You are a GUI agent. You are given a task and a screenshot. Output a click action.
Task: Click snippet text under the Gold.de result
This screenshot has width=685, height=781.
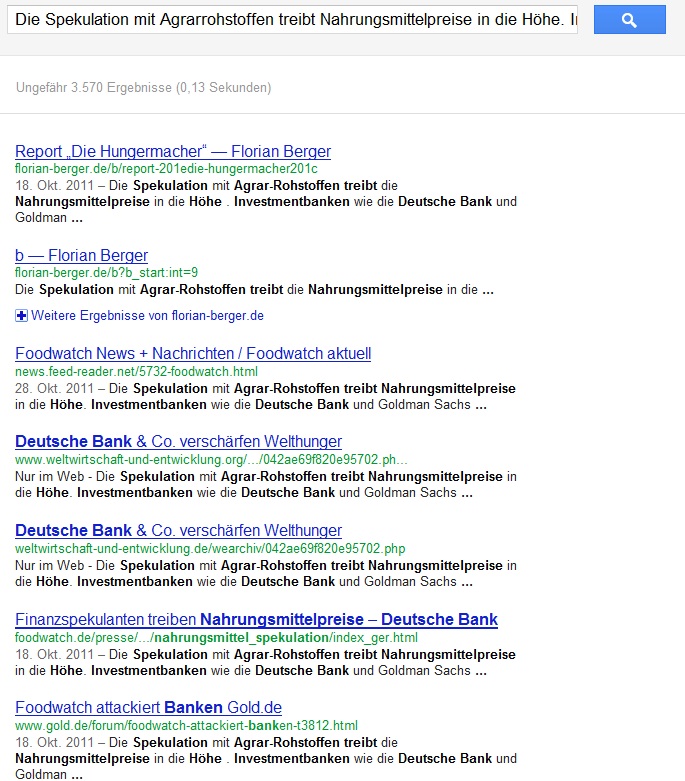[266, 758]
